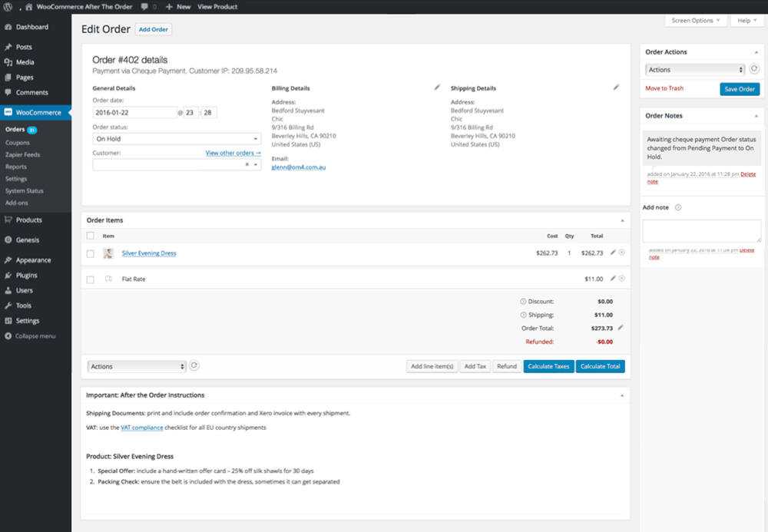This screenshot has width=768, height=532.
Task: Tick the select-all items checkbox
Action: coord(90,236)
